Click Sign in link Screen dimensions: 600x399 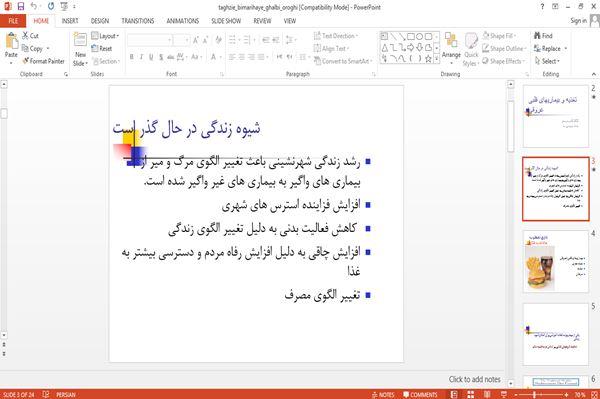click(578, 21)
